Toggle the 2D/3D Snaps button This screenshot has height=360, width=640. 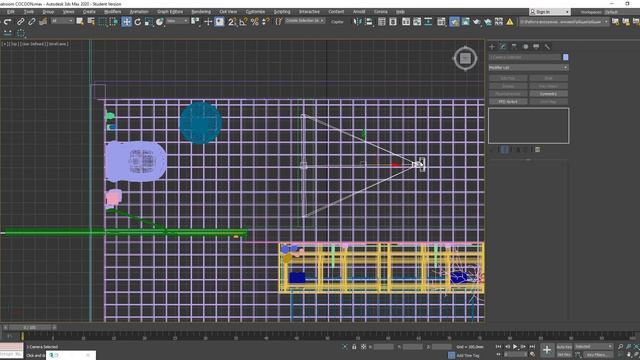(x=232, y=22)
